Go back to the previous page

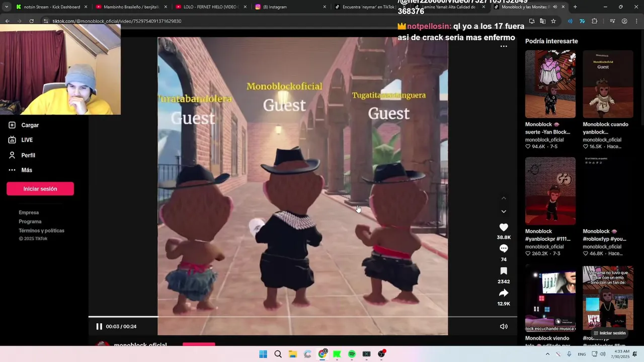point(7,21)
